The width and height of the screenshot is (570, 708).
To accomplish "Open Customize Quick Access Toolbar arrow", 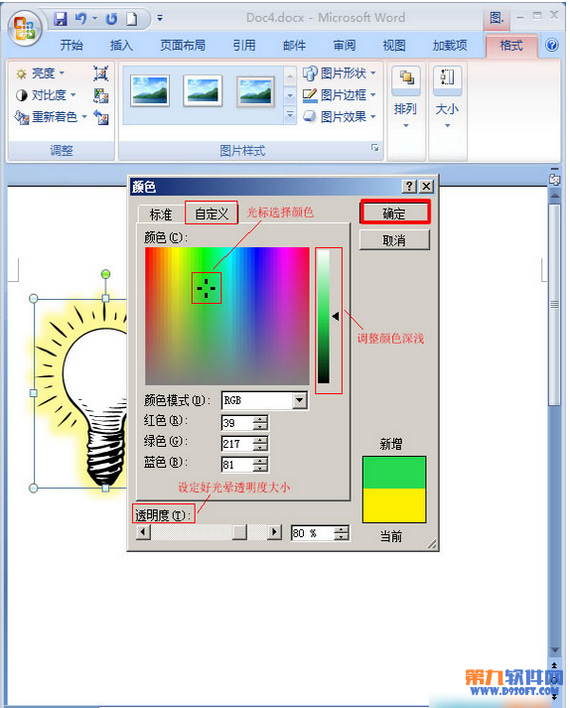I will click(160, 19).
